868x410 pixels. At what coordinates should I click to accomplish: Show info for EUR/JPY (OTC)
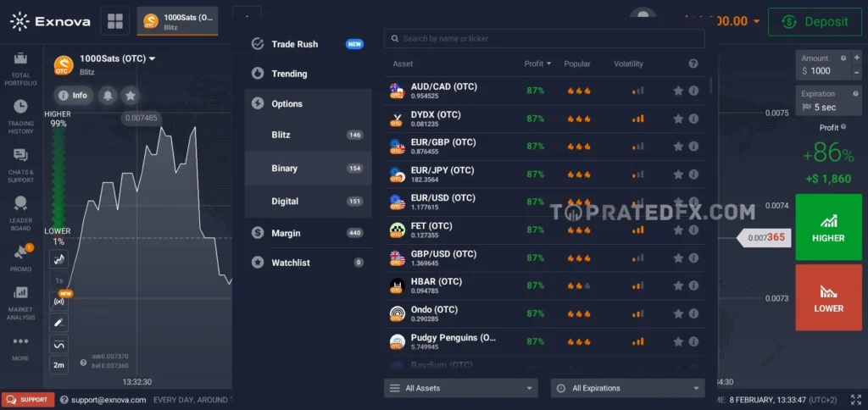[693, 175]
